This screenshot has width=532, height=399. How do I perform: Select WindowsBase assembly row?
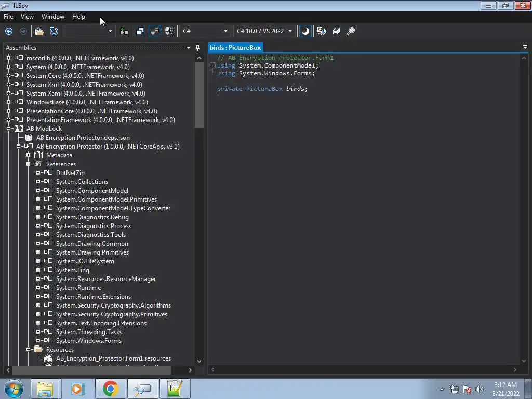tap(87, 102)
